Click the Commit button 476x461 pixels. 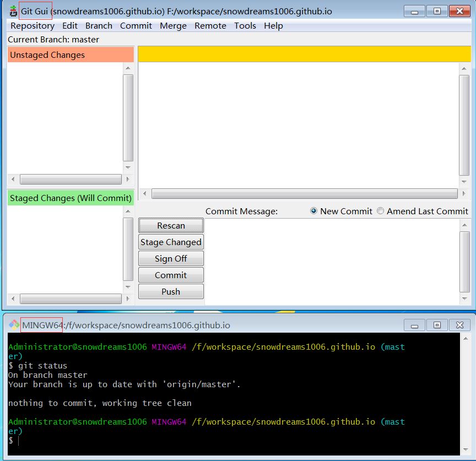pos(171,275)
